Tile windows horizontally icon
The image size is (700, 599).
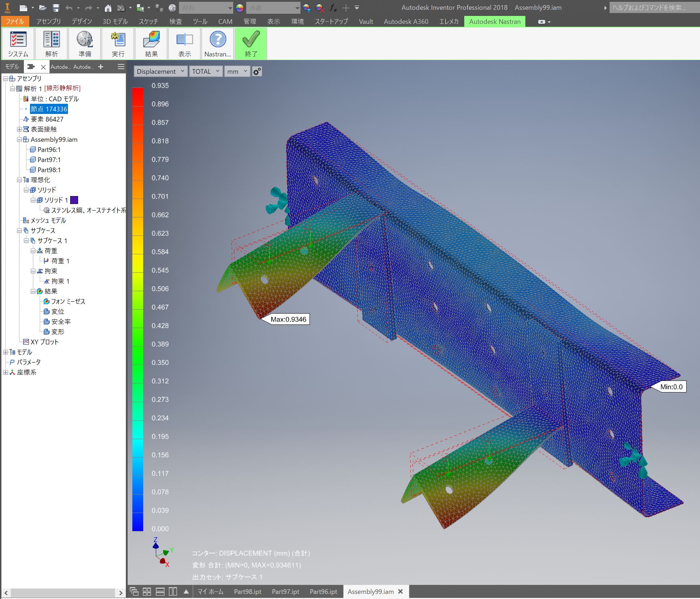click(160, 591)
